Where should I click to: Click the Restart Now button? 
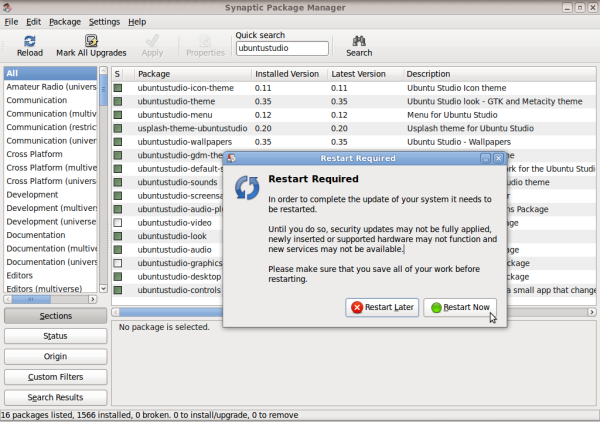[460, 307]
